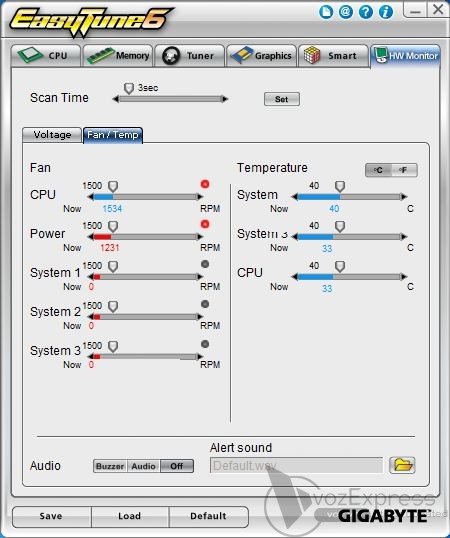Close the EasyTune6 window

tap(437, 10)
